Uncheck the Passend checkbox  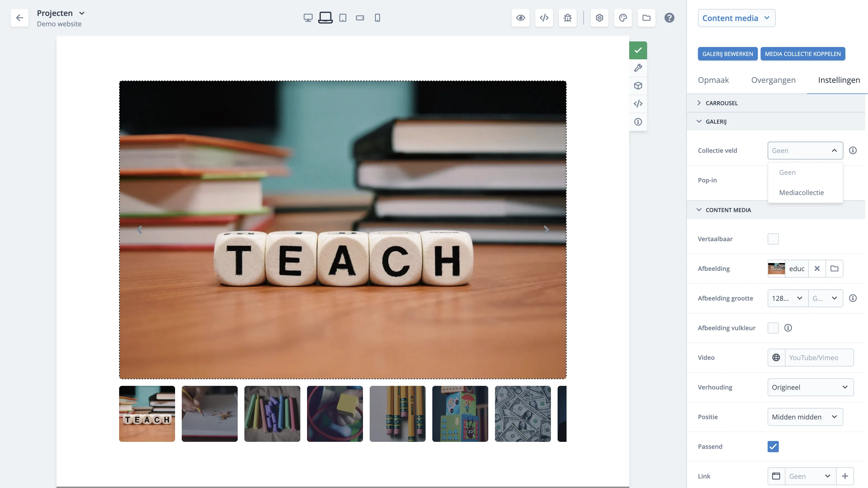click(x=773, y=447)
